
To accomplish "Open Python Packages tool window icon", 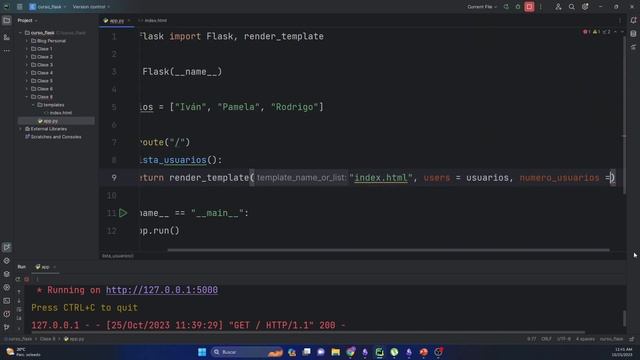I will pyautogui.click(x=7, y=274).
